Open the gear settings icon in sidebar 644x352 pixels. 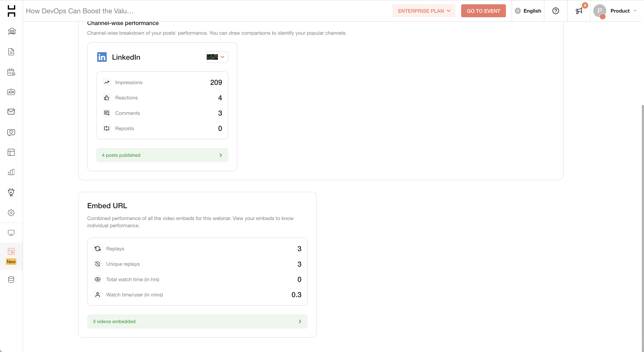[x=11, y=212]
